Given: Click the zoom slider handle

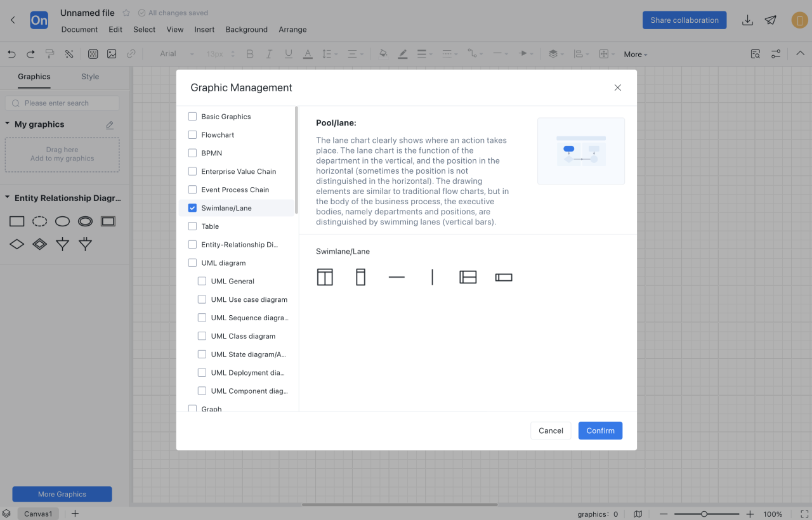Looking at the screenshot, I should [704, 514].
